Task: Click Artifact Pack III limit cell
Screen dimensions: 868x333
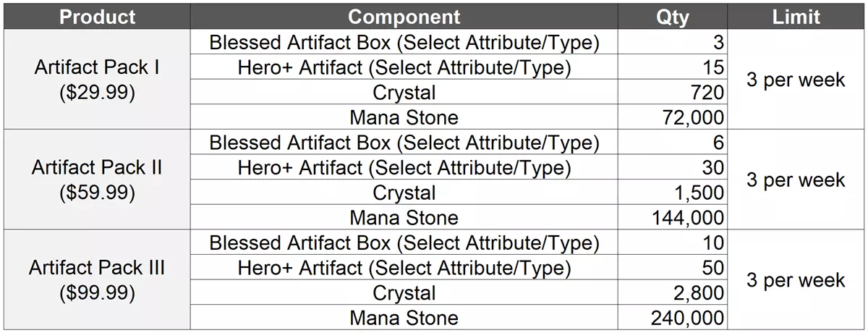Action: pos(796,280)
